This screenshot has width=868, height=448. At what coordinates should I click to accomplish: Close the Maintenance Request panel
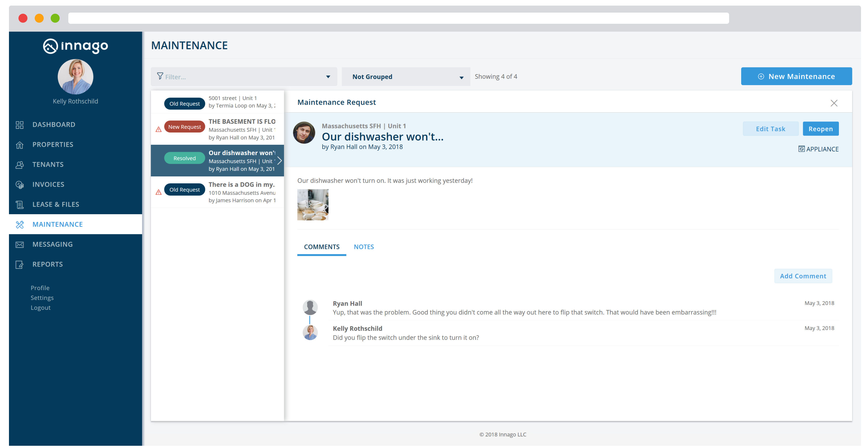click(834, 103)
